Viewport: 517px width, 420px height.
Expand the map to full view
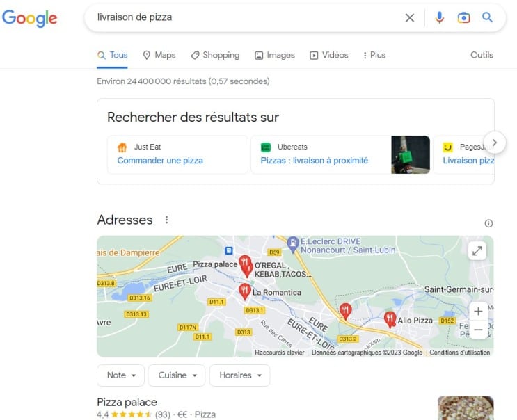(477, 251)
